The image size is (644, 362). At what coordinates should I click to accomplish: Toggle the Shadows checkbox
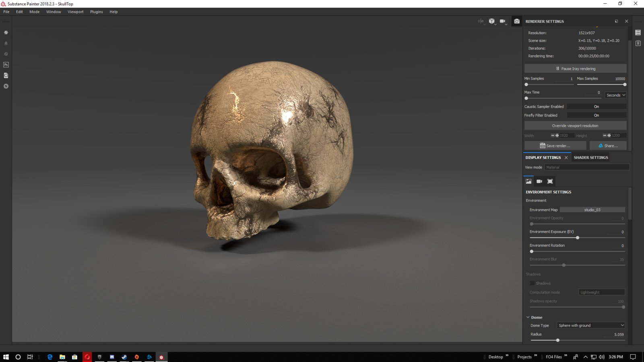point(532,283)
